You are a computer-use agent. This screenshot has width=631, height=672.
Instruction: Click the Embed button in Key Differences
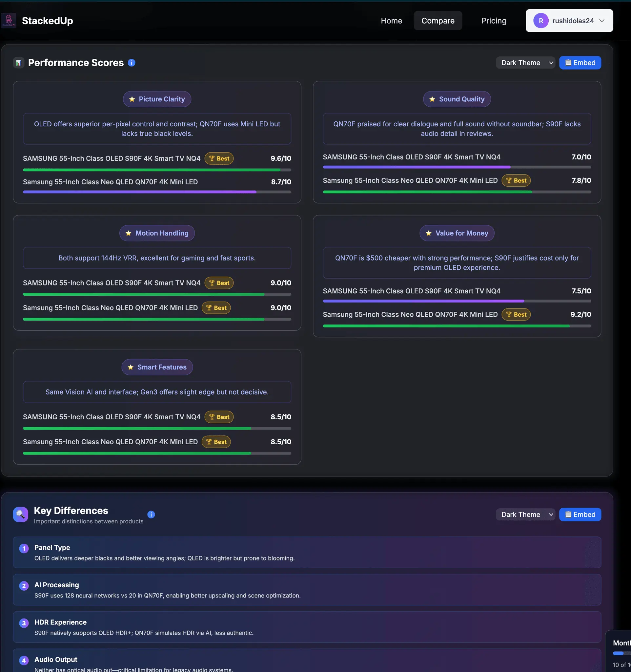pyautogui.click(x=580, y=514)
